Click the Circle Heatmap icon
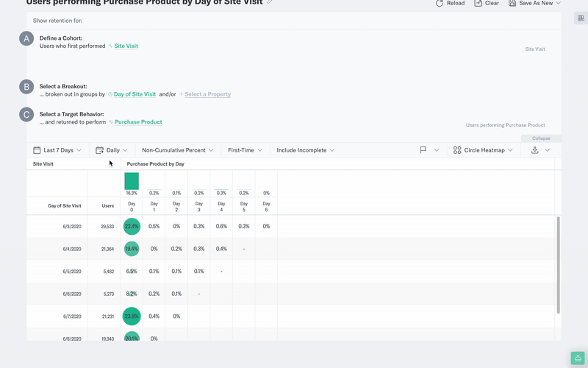588x368 pixels. click(x=457, y=150)
